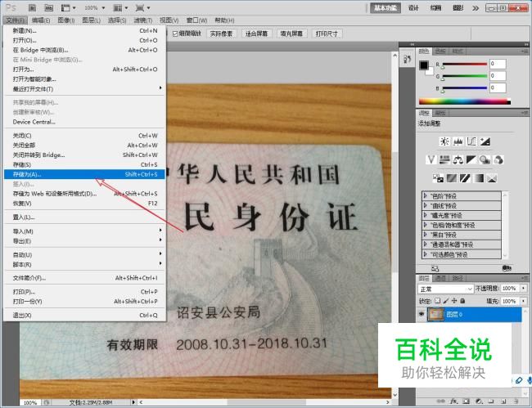Click the 适合屏幕 button

256,34
